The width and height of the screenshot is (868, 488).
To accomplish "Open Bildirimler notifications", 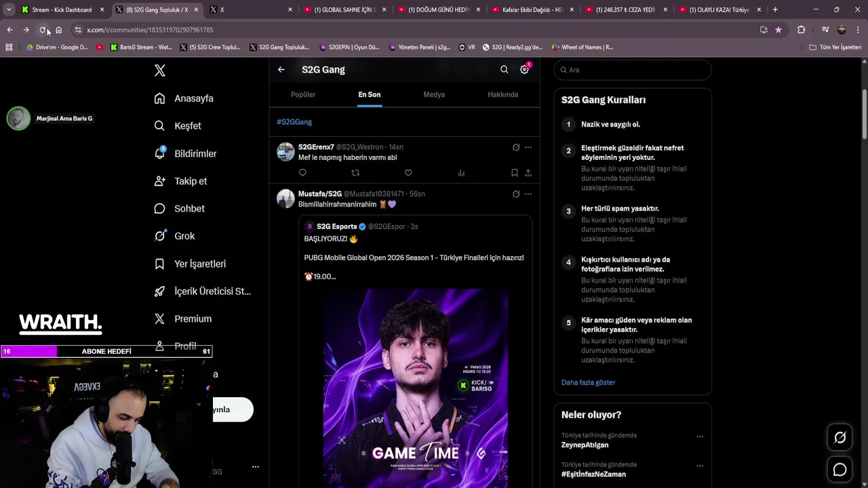I will (185, 154).
